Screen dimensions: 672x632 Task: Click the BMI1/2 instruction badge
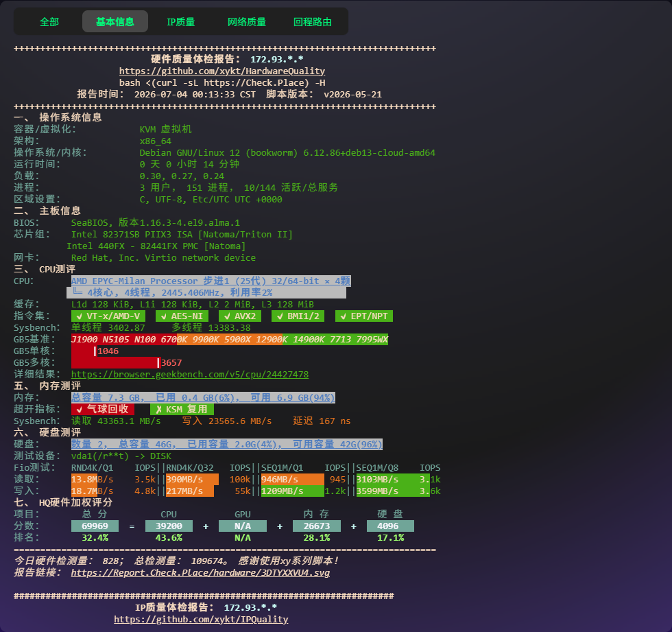(x=298, y=316)
